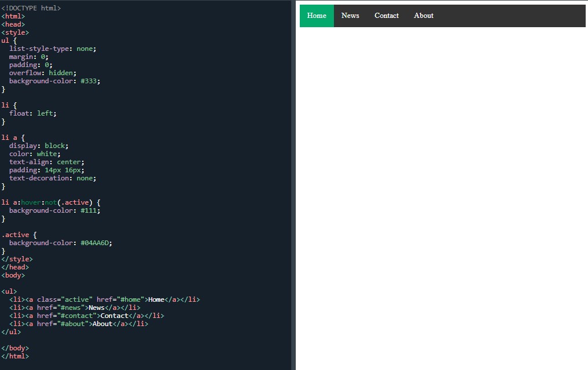Click the #111 hover color value
This screenshot has width=588, height=370.
coord(90,210)
